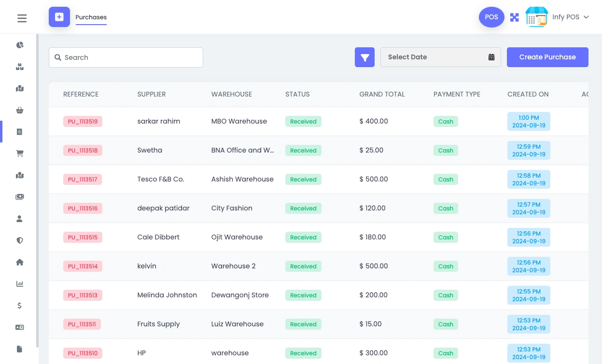This screenshot has width=602, height=364.
Task: Open the hamburger menu in the header
Action: coord(22,18)
